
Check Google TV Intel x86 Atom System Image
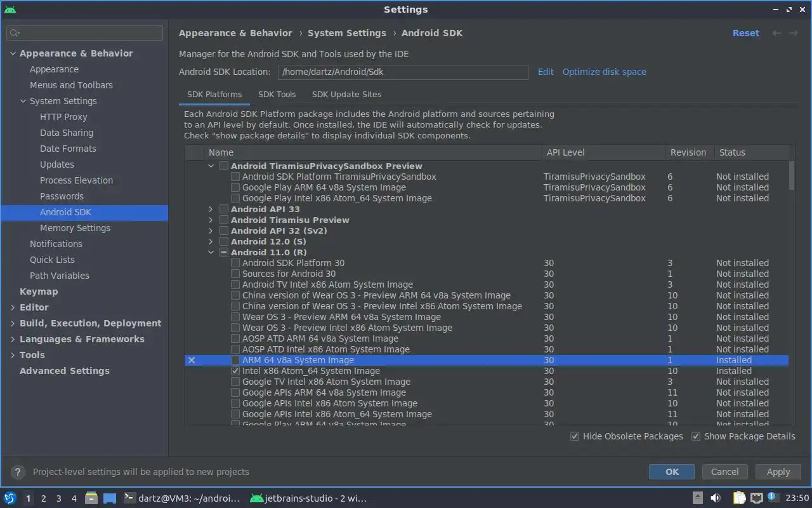[x=235, y=382]
